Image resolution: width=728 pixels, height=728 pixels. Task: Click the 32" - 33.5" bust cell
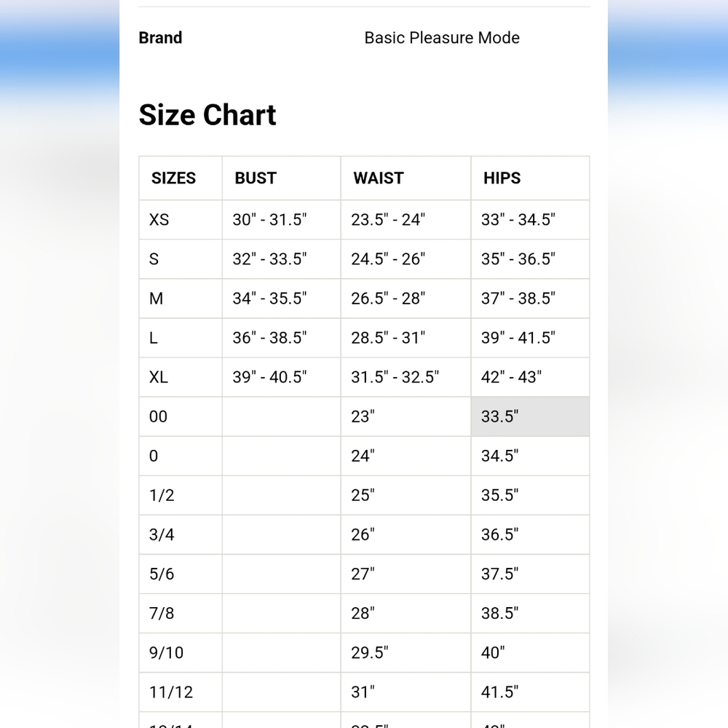(269, 259)
